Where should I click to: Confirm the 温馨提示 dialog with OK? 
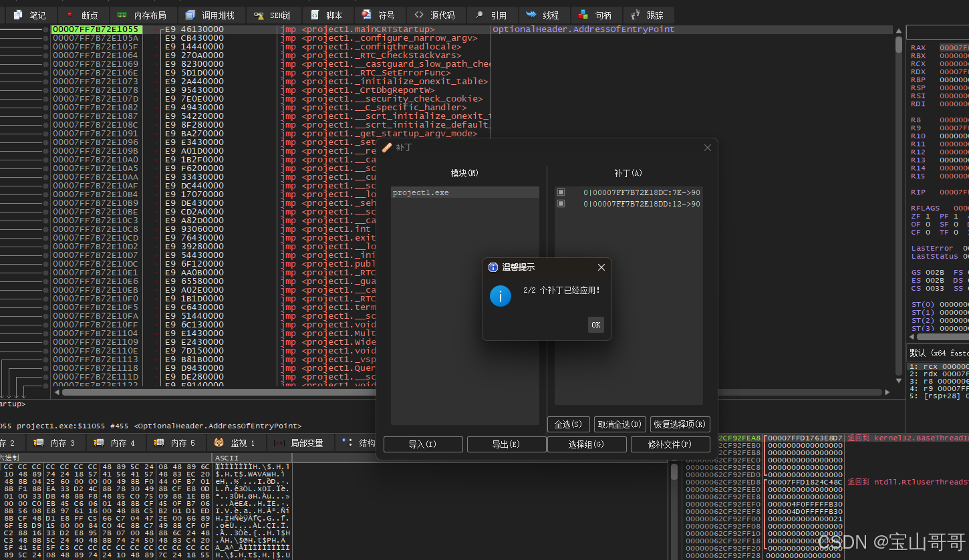595,325
